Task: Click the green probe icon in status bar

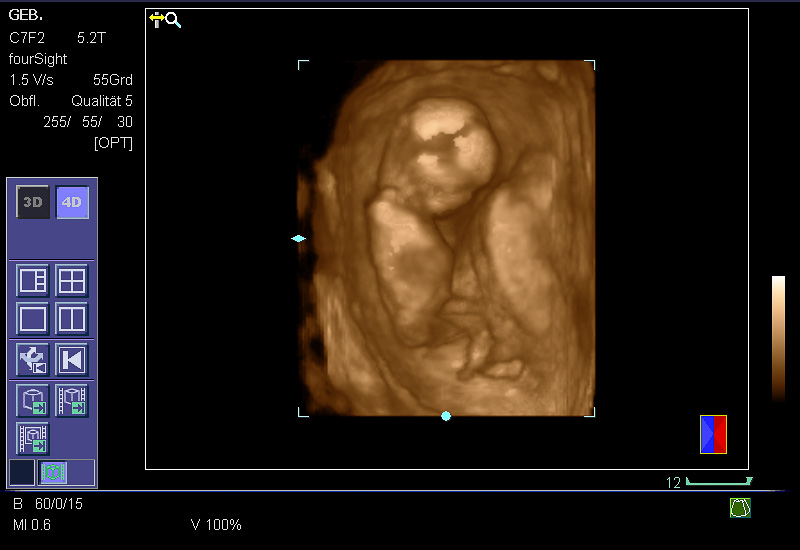Action: click(x=740, y=508)
